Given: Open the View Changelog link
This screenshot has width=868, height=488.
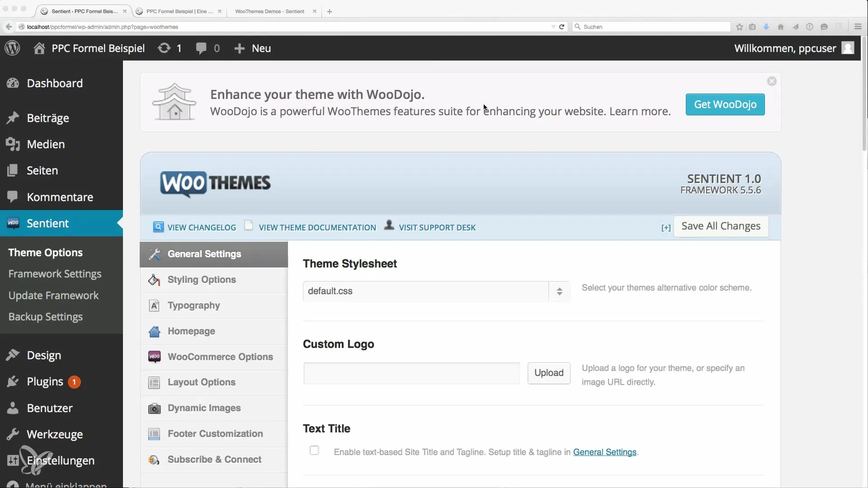Looking at the screenshot, I should click(202, 228).
